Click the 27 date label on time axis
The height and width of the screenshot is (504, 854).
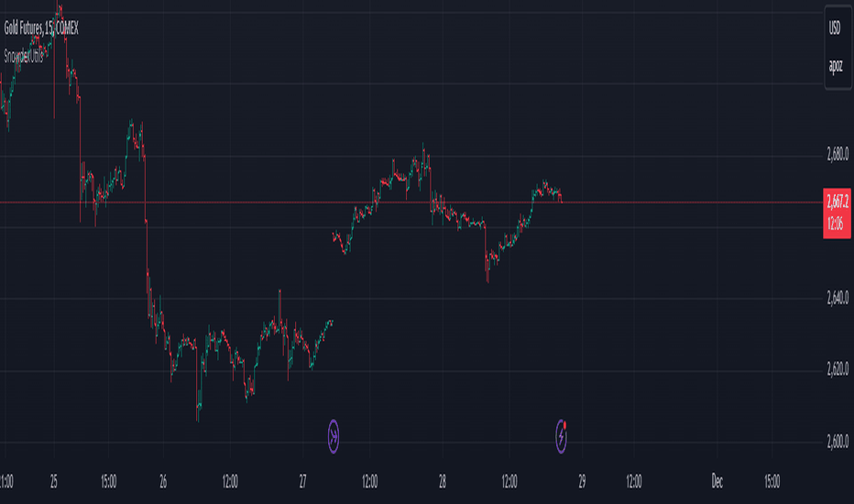[302, 481]
